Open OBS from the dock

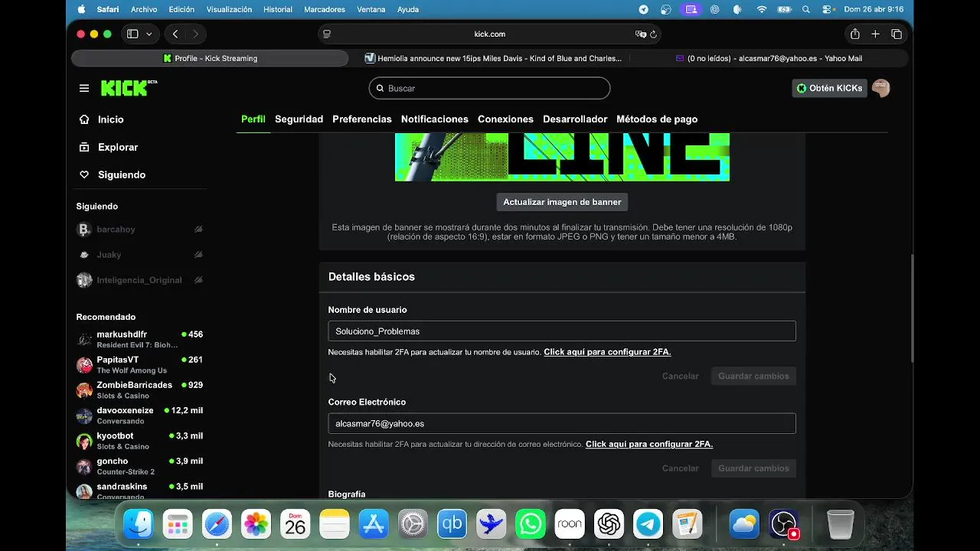783,524
